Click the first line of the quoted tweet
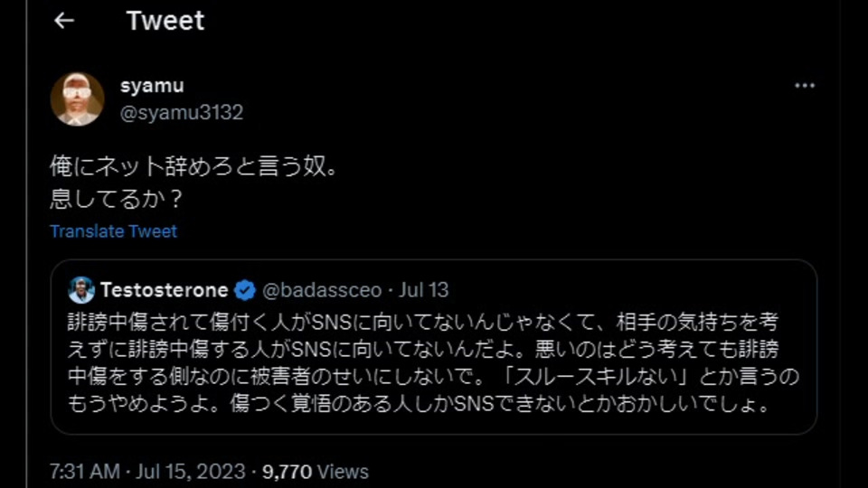868x488 pixels. pos(421,320)
